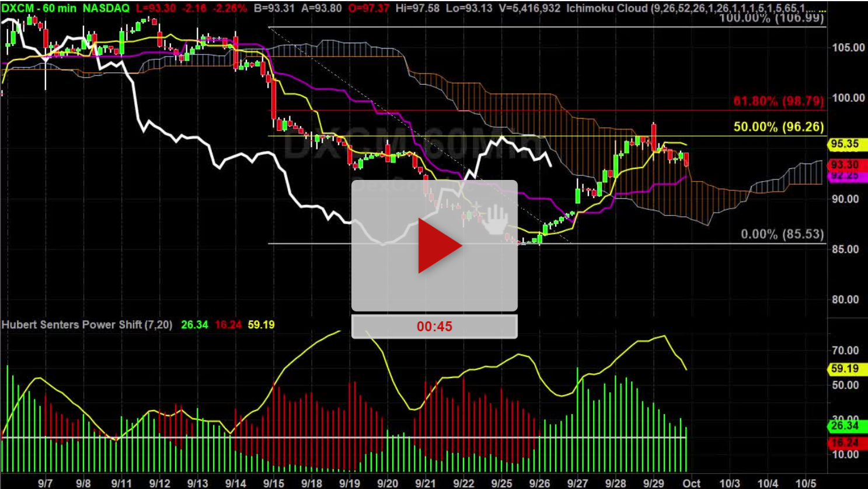Image resolution: width=868 pixels, height=489 pixels.
Task: Click the Lo=93.13 low price readout
Action: [x=469, y=8]
